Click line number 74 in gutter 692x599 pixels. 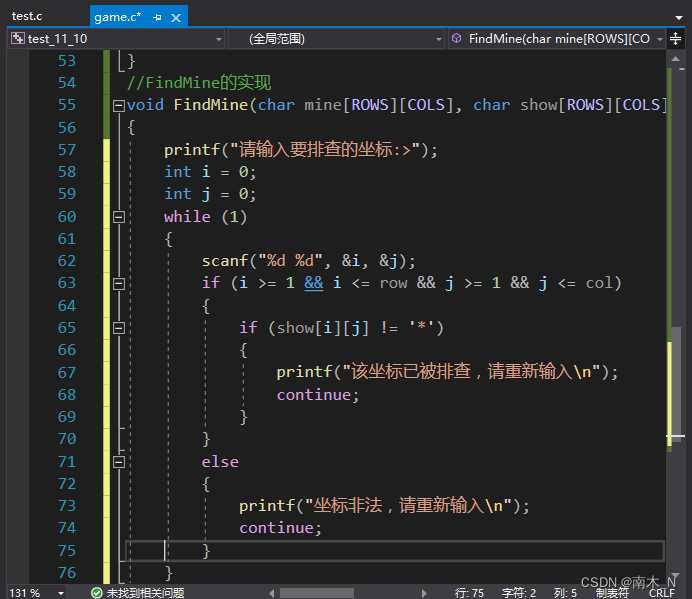(67, 528)
